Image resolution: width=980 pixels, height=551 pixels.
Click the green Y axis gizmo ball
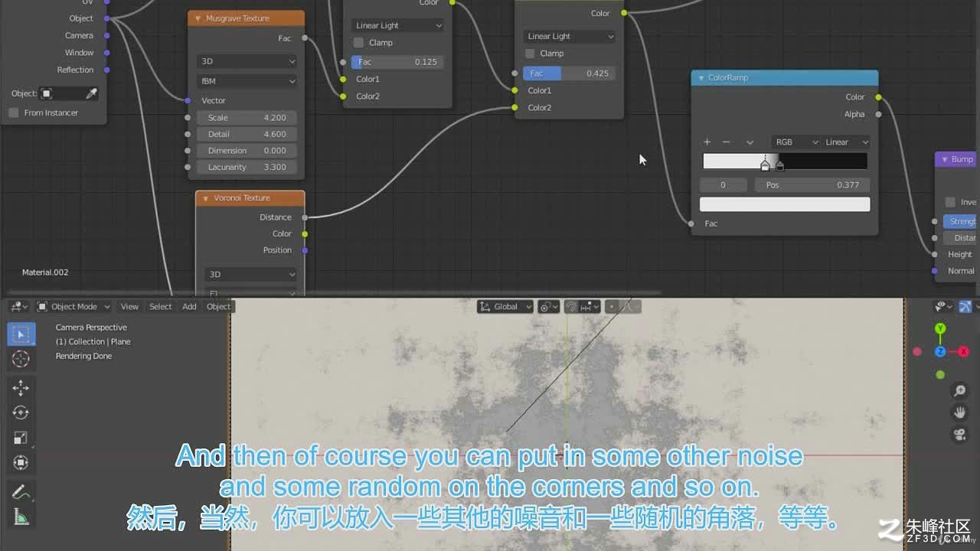(940, 329)
